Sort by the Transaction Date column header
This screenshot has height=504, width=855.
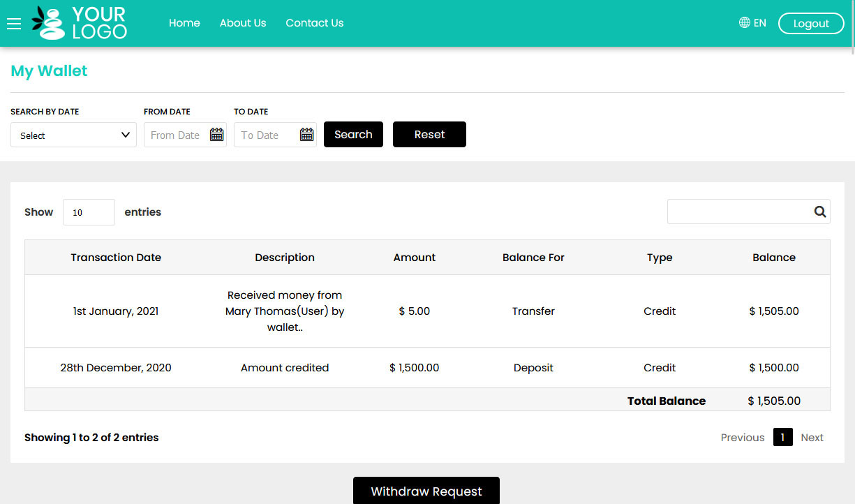(116, 258)
